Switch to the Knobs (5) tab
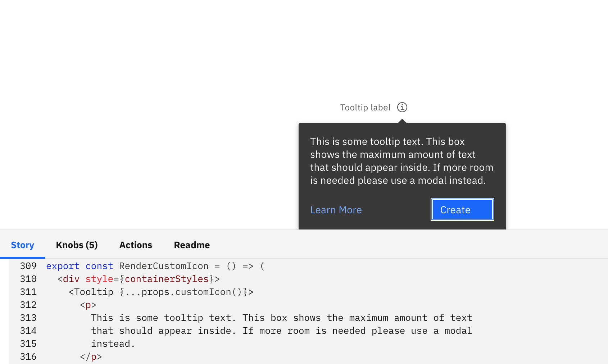Screen dimensions: 608x364 (77, 245)
